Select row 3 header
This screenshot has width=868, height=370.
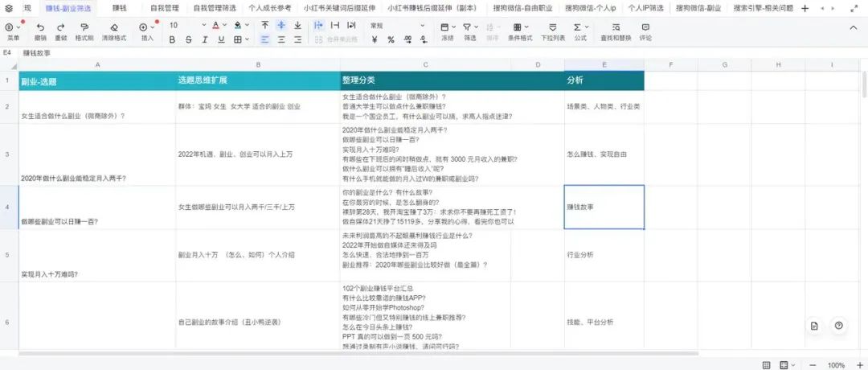[x=7, y=154]
